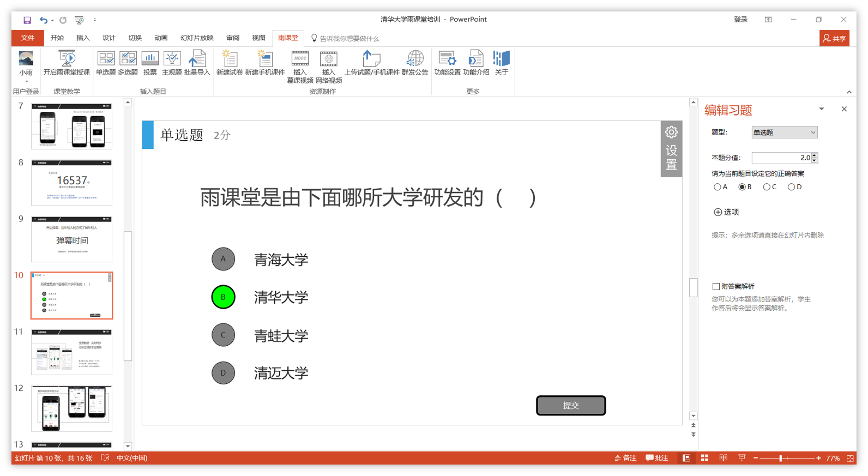Set option D as the correct answer

click(x=791, y=187)
